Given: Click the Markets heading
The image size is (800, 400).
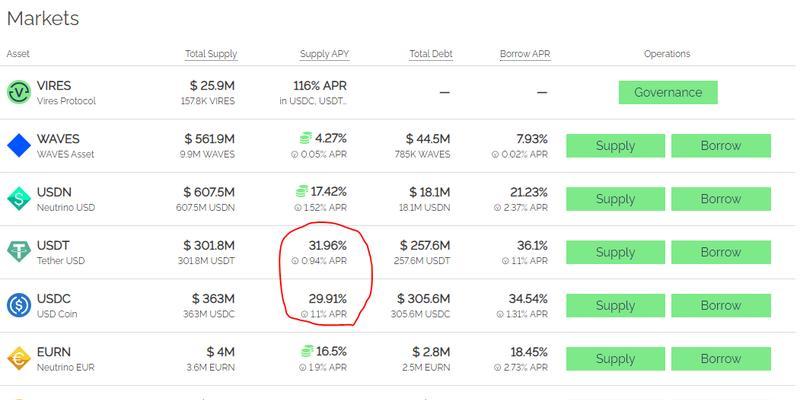Looking at the screenshot, I should tap(43, 19).
